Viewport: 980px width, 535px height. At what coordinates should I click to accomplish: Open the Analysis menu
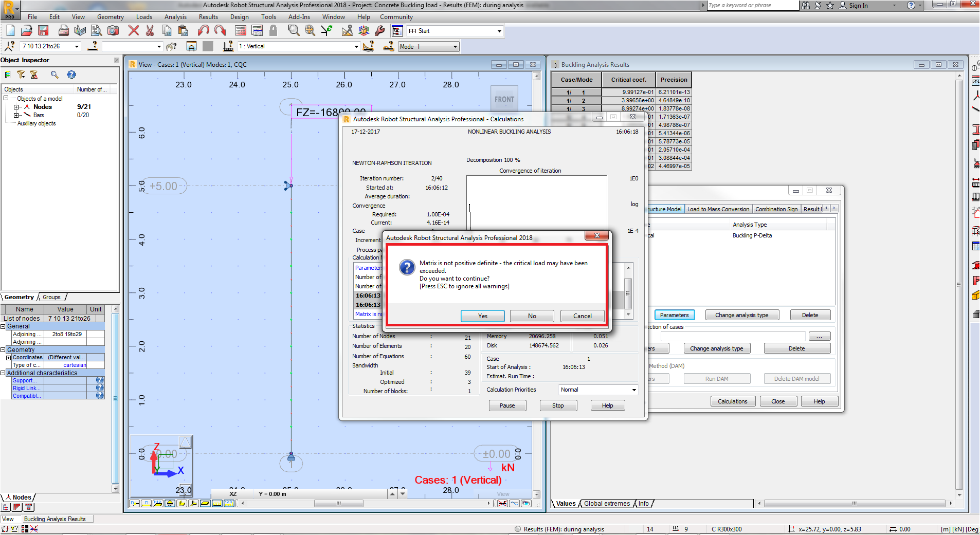(175, 16)
